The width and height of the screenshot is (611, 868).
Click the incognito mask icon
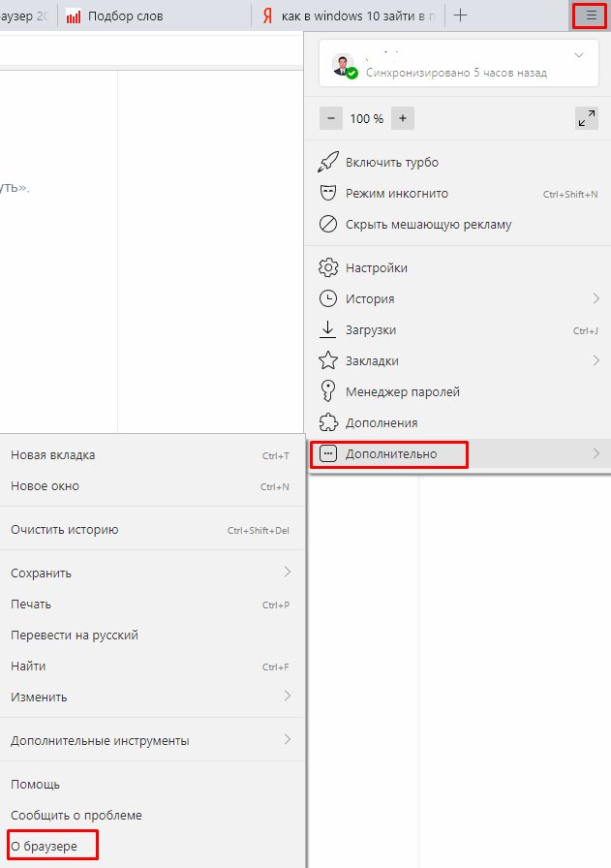click(x=328, y=193)
